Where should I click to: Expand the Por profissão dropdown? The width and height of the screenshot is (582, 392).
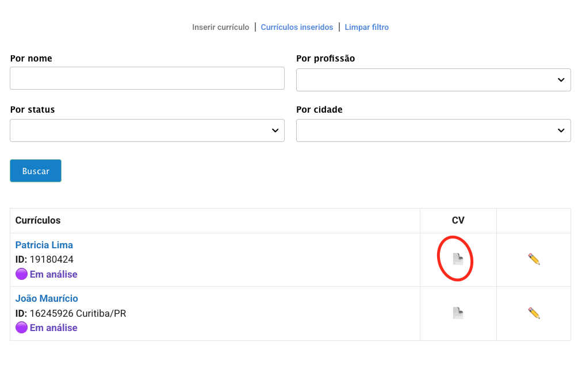click(433, 80)
